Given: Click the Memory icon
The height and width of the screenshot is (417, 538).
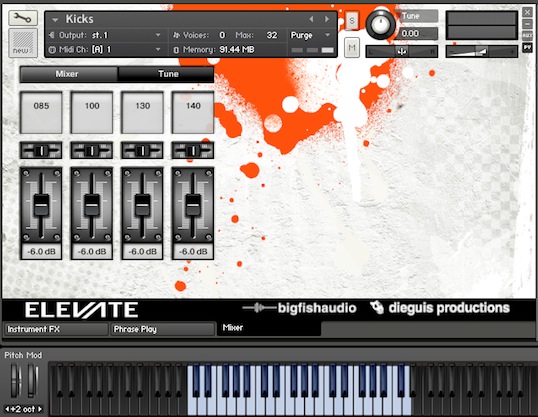Looking at the screenshot, I should coord(176,50).
